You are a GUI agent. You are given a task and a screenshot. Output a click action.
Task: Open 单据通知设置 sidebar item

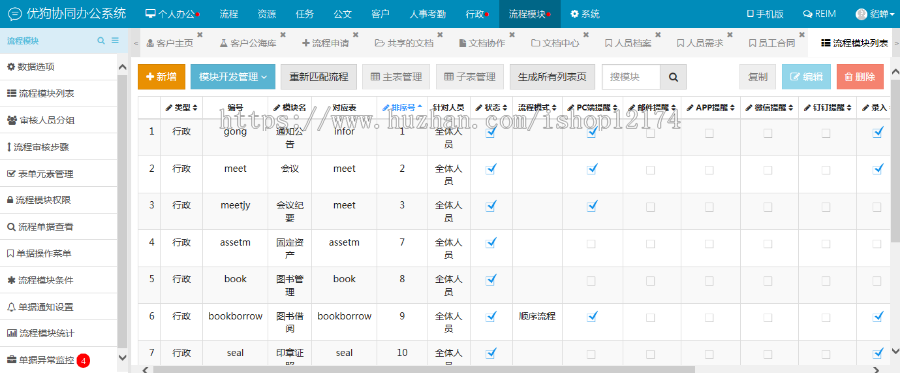click(x=59, y=307)
